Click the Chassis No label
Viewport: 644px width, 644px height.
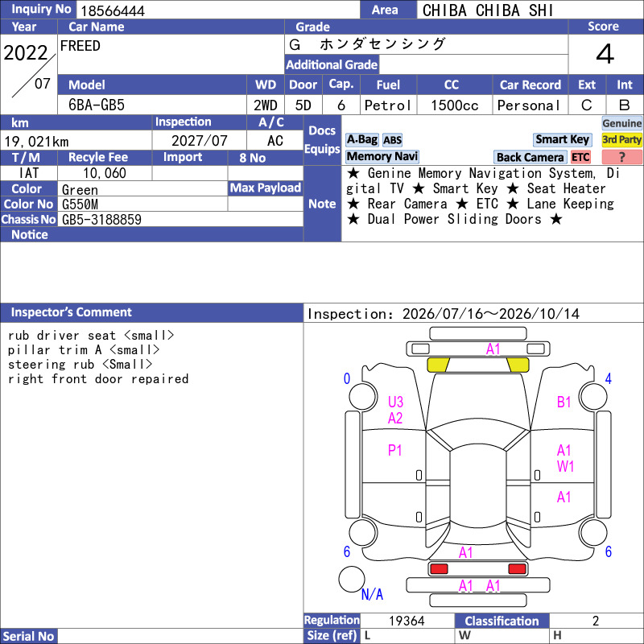(29, 219)
